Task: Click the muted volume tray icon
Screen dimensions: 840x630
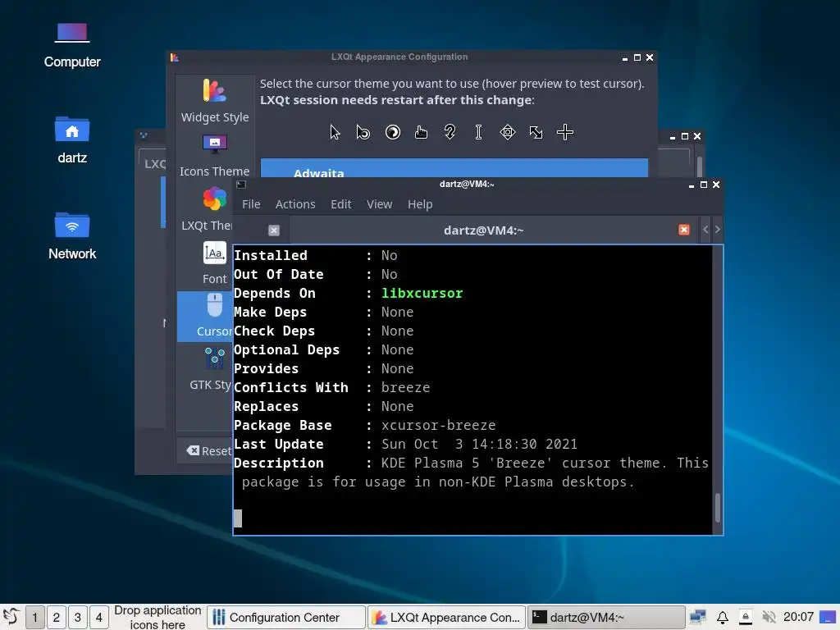Action: pyautogui.click(x=769, y=617)
